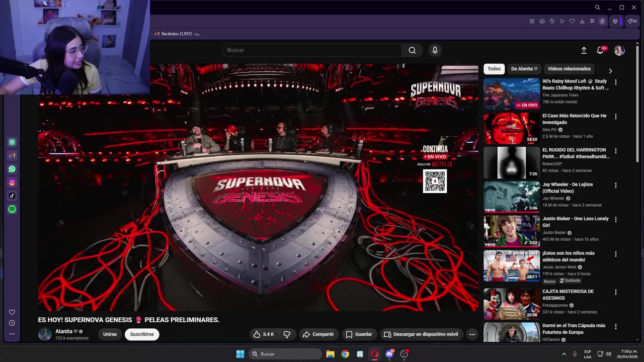644x362 pixels.
Task: Open the browser downloads icon
Action: (582, 21)
